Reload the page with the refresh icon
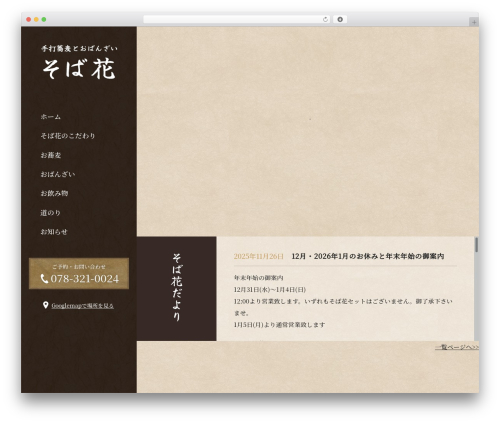 [325, 19]
